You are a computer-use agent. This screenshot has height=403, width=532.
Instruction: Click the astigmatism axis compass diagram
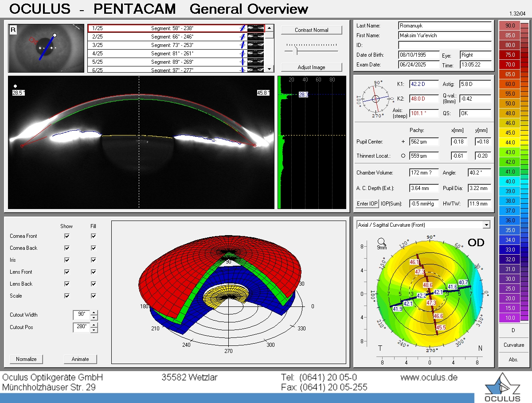pyautogui.click(x=376, y=98)
